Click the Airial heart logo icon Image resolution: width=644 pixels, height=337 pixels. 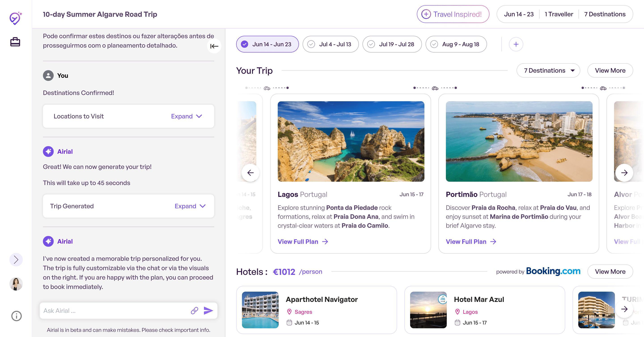click(x=15, y=18)
